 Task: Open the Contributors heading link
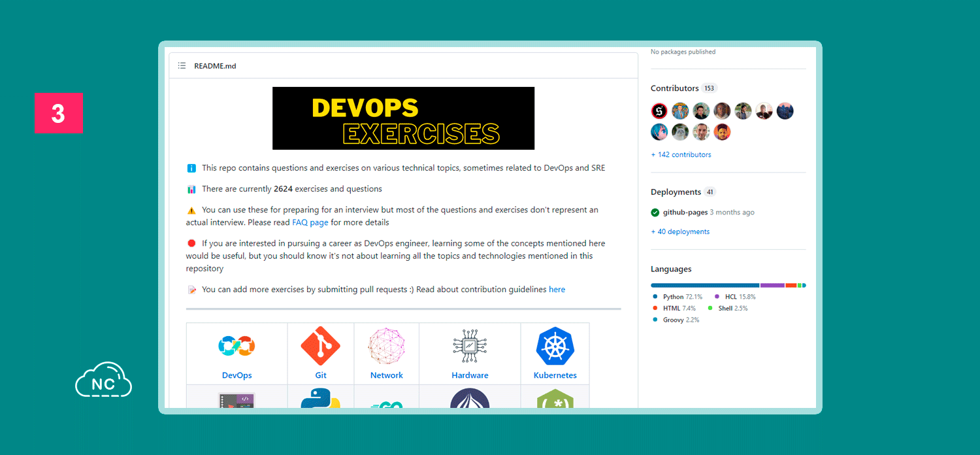coord(675,88)
